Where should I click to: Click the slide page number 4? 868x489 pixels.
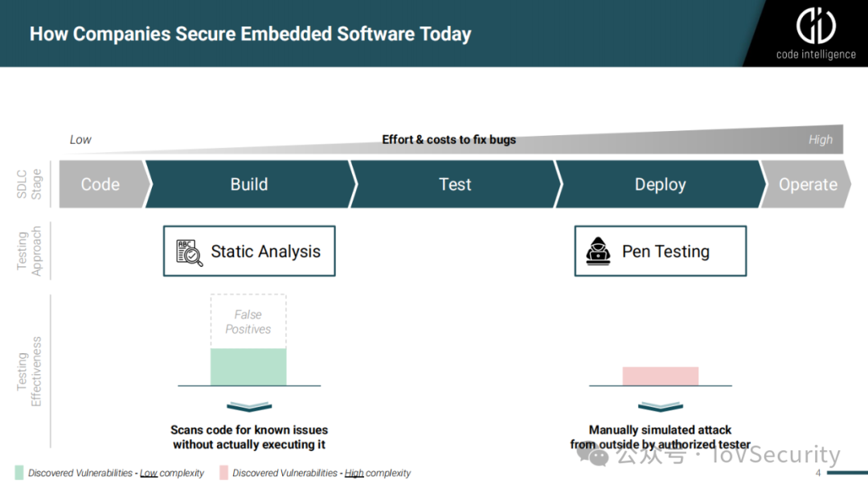coord(818,473)
